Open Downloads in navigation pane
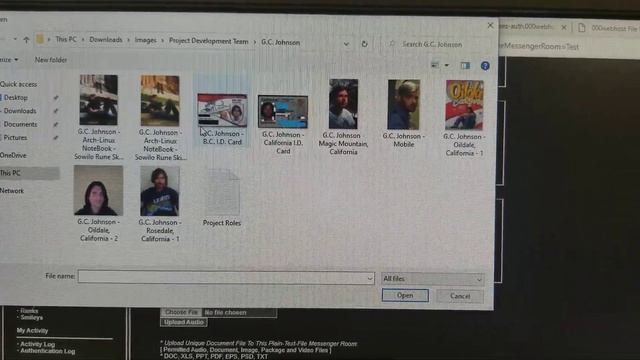Image resolution: width=640 pixels, height=360 pixels. pos(20,111)
